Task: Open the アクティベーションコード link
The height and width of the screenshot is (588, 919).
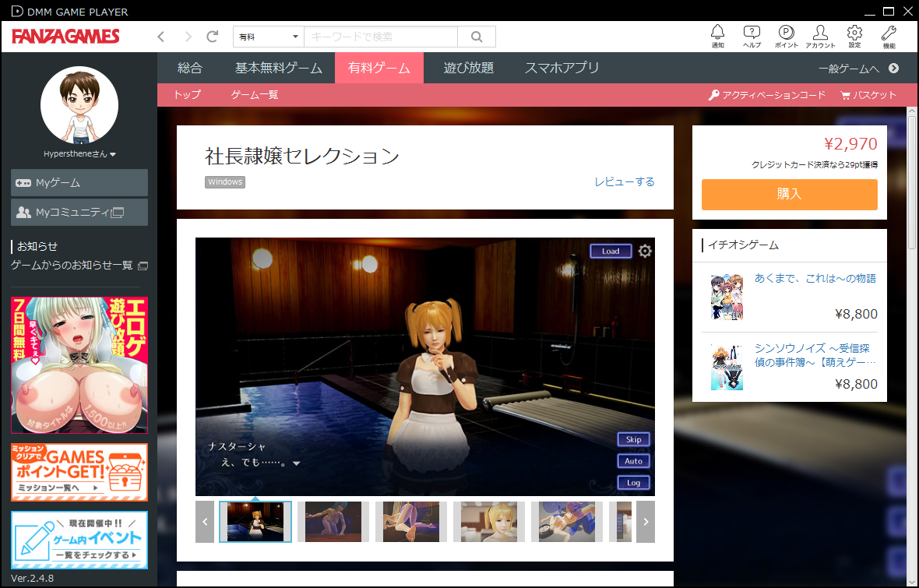Action: (773, 95)
